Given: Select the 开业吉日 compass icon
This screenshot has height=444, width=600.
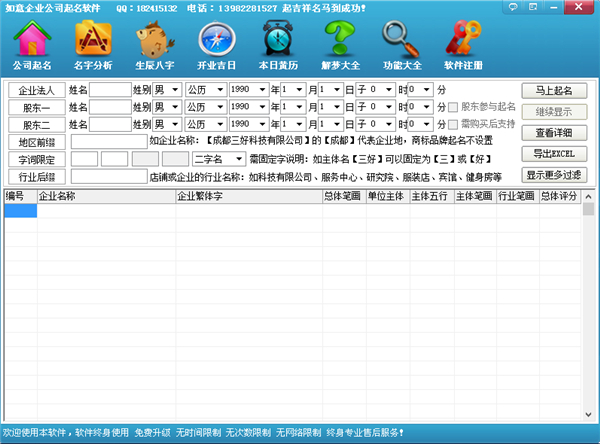Looking at the screenshot, I should (218, 46).
